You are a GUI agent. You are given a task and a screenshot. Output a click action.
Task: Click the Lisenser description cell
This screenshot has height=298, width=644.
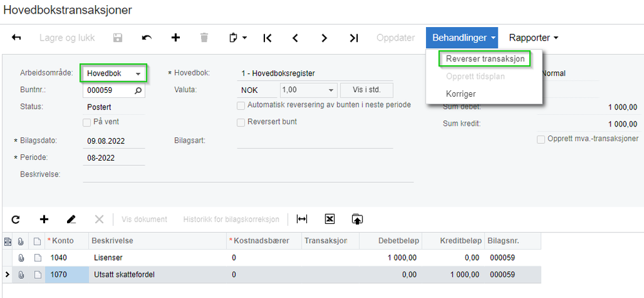click(x=157, y=258)
